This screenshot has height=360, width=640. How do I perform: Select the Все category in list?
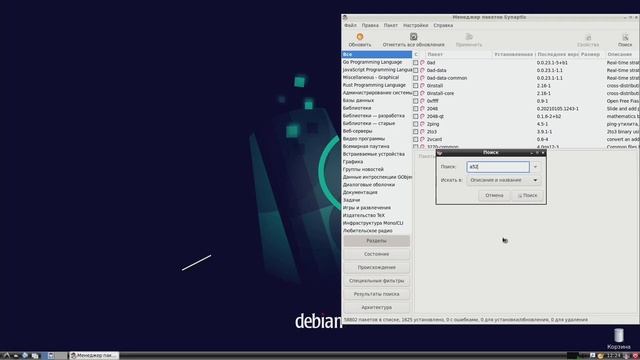tap(377, 54)
